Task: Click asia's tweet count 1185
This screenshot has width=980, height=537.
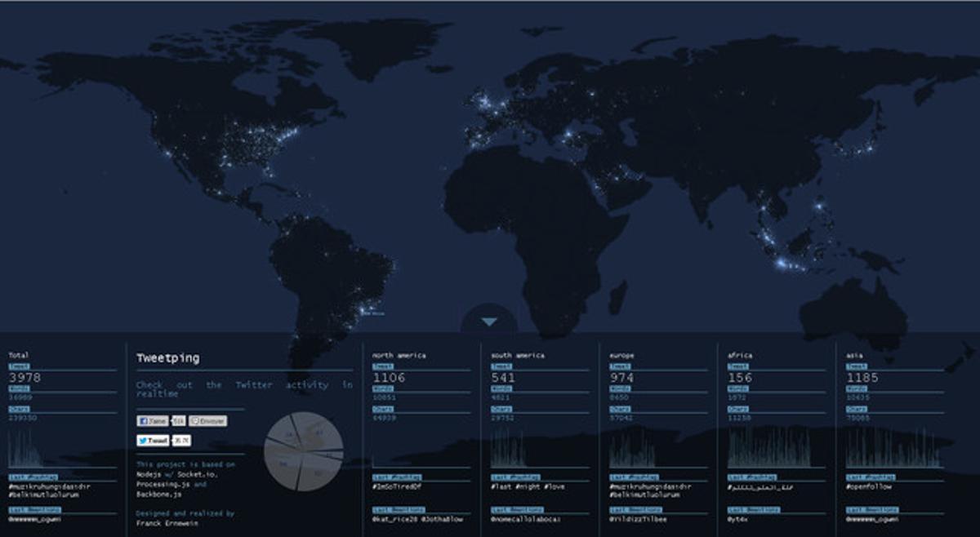Action: [862, 378]
